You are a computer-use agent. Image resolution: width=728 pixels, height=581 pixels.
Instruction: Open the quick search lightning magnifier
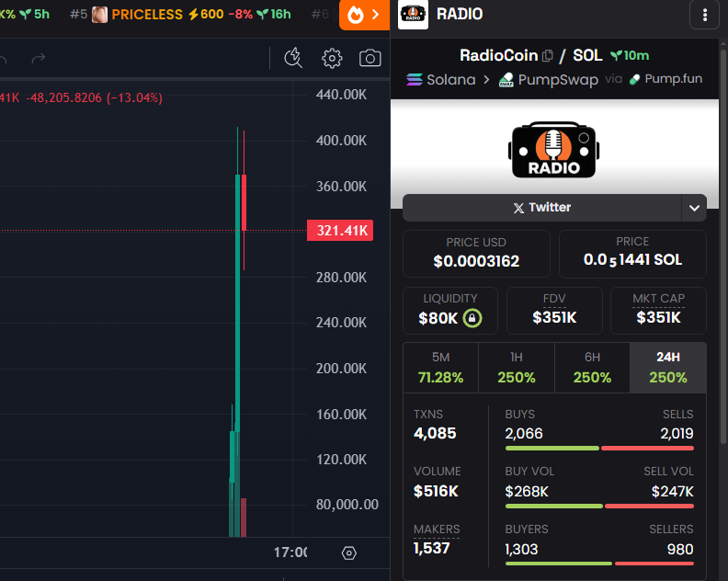tap(293, 58)
